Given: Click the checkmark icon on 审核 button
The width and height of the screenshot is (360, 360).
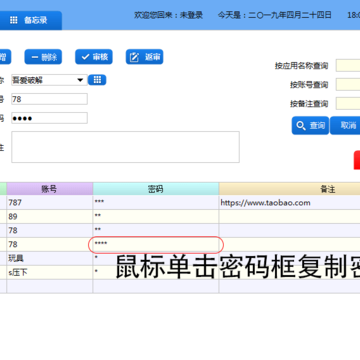Looking at the screenshot, I should 85,57.
